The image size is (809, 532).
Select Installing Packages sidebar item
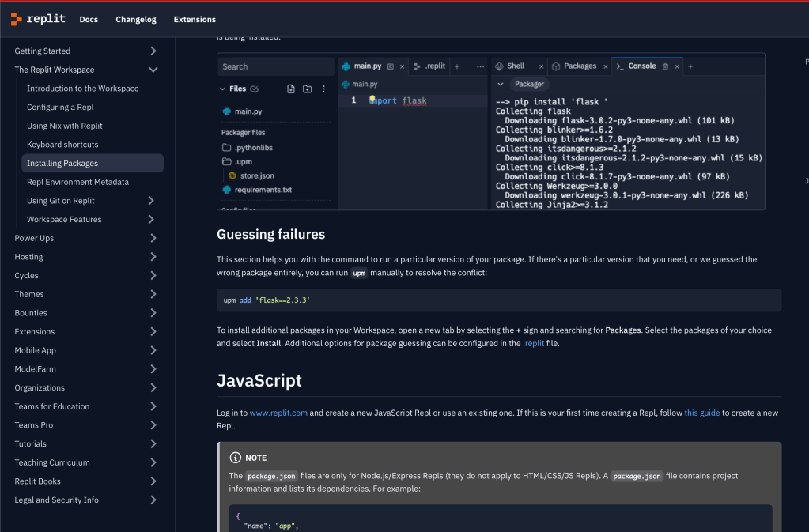pos(93,163)
